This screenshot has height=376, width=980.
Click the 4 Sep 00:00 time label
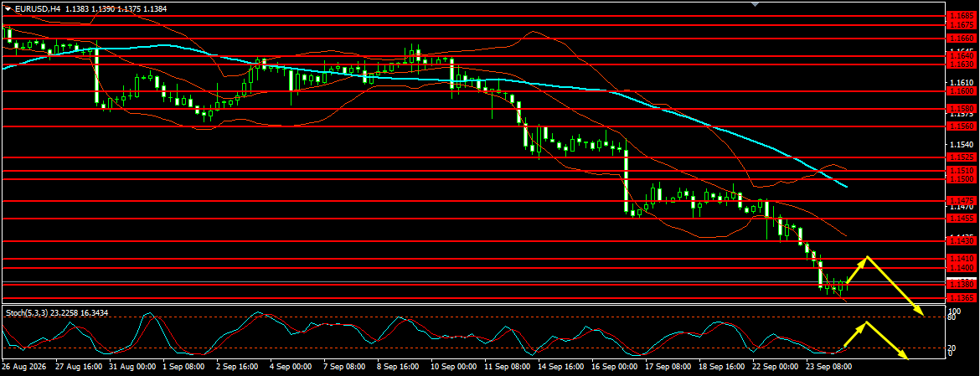coord(292,368)
